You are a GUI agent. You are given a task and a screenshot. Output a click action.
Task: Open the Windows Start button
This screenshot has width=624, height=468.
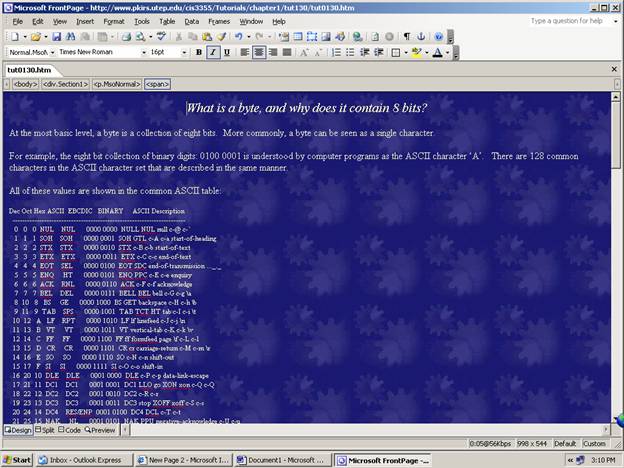pyautogui.click(x=17, y=460)
